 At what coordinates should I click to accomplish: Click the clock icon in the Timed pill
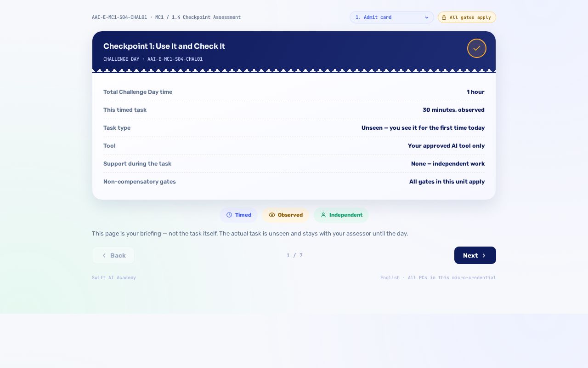[x=229, y=215]
